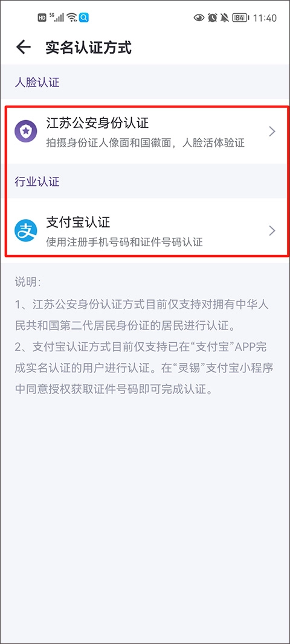Screen dimensions: 290x644
Task: Tap the eye comfort status icon
Action: (199, 18)
